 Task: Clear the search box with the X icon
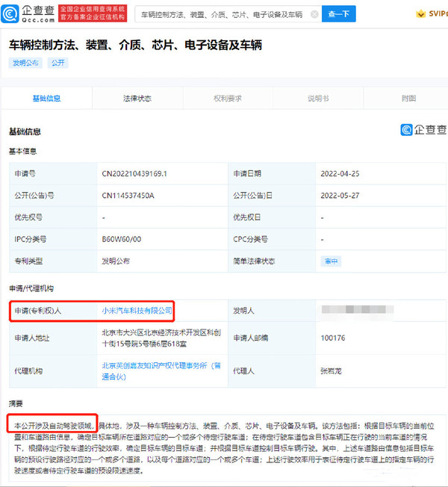tap(314, 14)
